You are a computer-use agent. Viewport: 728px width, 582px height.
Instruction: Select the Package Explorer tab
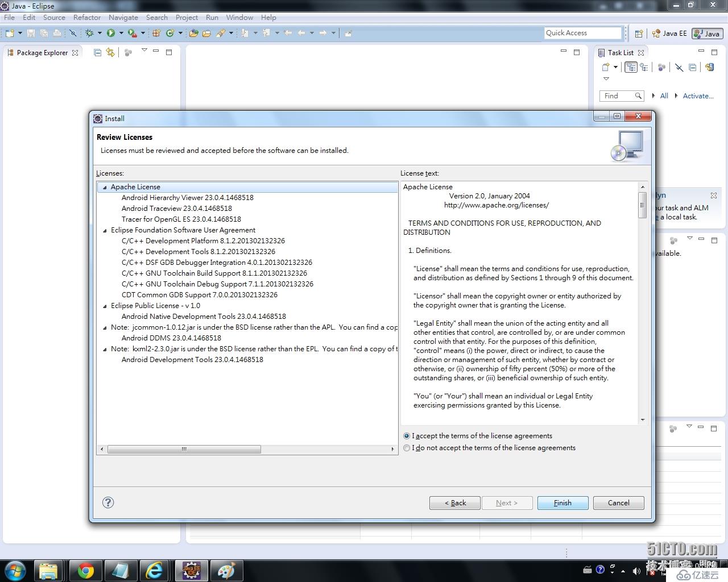pos(42,53)
